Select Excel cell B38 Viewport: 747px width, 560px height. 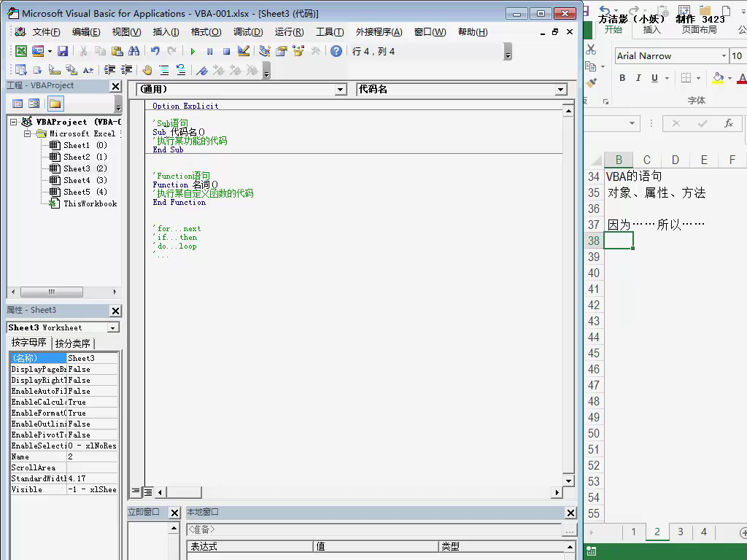click(619, 241)
